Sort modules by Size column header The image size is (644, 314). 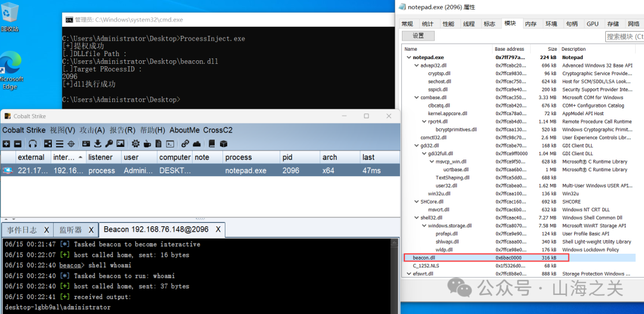click(544, 49)
